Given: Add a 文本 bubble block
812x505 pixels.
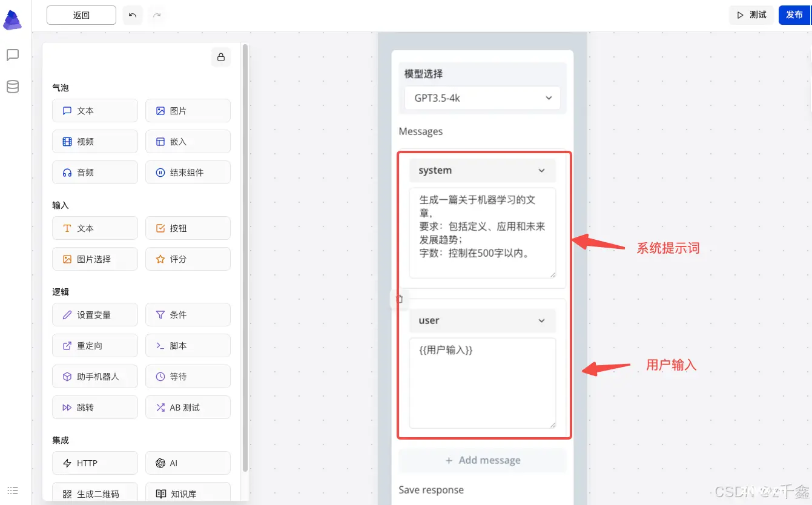Looking at the screenshot, I should [x=95, y=111].
